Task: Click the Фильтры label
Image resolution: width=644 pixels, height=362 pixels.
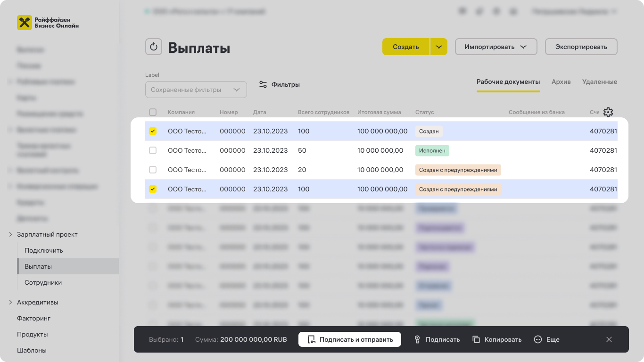Action: [x=286, y=84]
